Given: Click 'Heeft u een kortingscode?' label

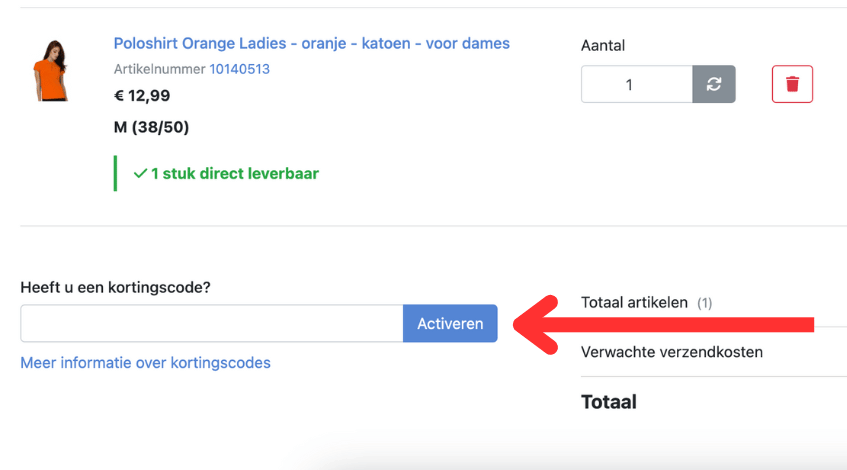Looking at the screenshot, I should click(115, 287).
